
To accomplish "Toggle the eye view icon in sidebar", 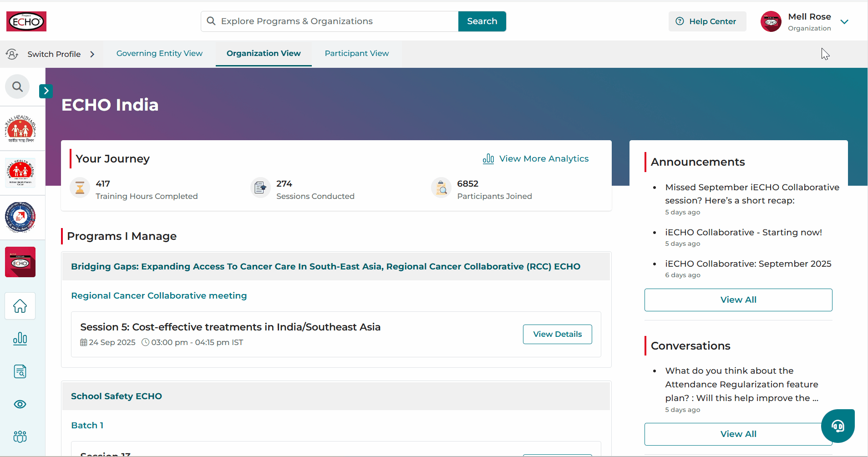I will click(20, 404).
